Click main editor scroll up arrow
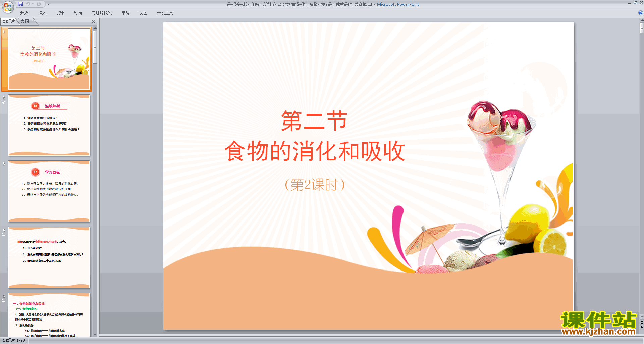Screen dimensions: 644x344 pos(642,20)
